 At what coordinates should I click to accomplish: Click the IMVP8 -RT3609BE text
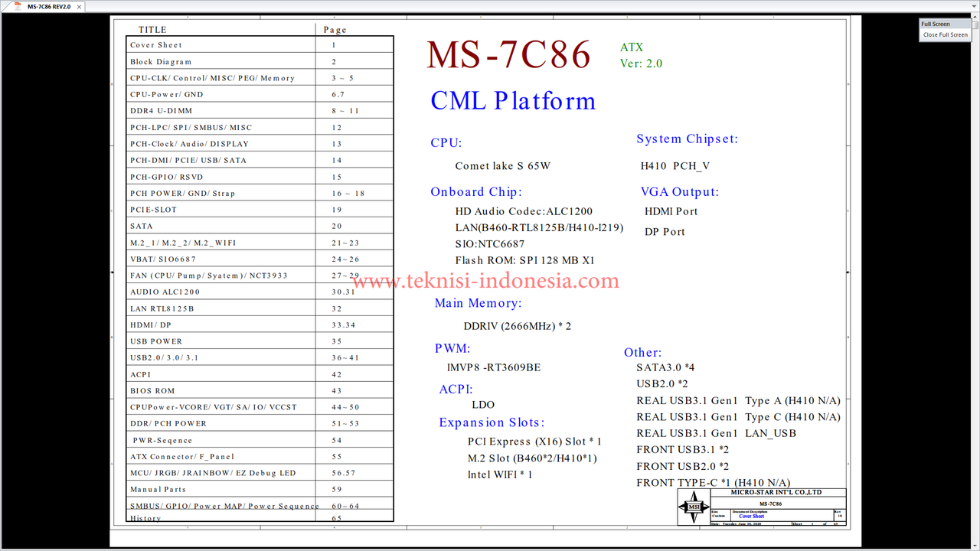(494, 367)
